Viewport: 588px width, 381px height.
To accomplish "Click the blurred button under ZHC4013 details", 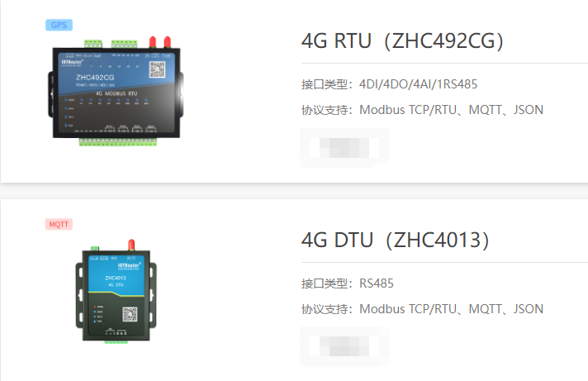I will [344, 346].
